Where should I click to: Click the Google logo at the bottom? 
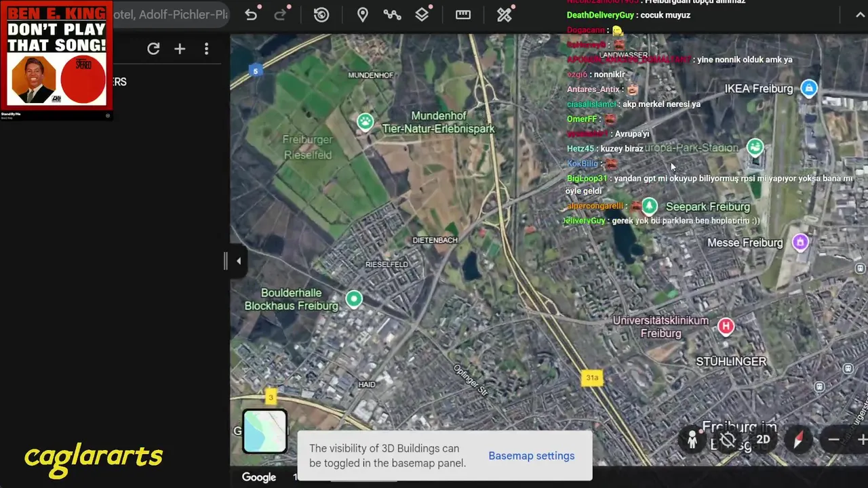pyautogui.click(x=259, y=477)
